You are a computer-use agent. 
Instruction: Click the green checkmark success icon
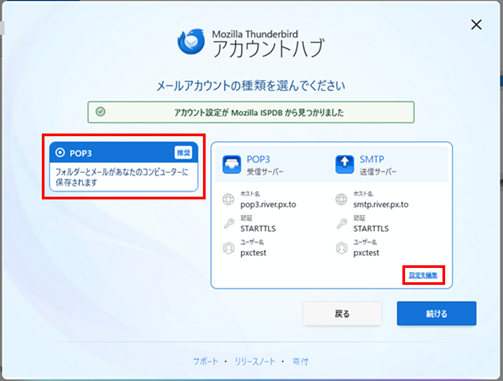pos(101,112)
